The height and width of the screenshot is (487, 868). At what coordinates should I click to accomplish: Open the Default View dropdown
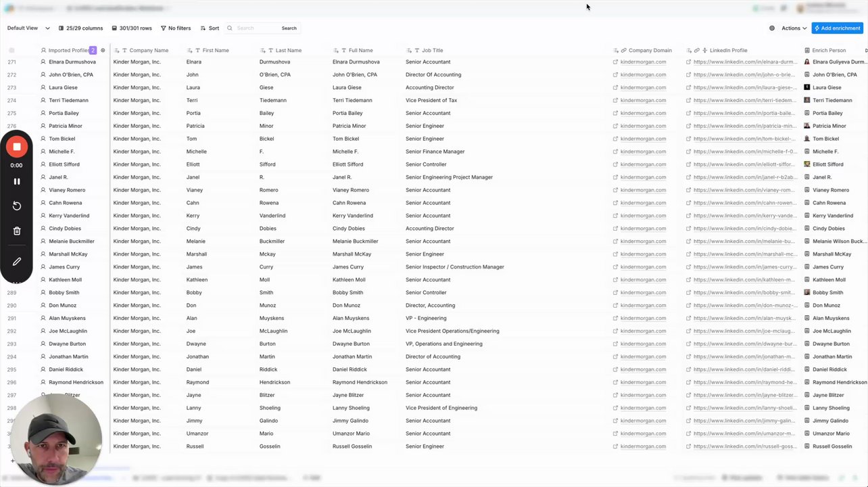[x=28, y=28]
